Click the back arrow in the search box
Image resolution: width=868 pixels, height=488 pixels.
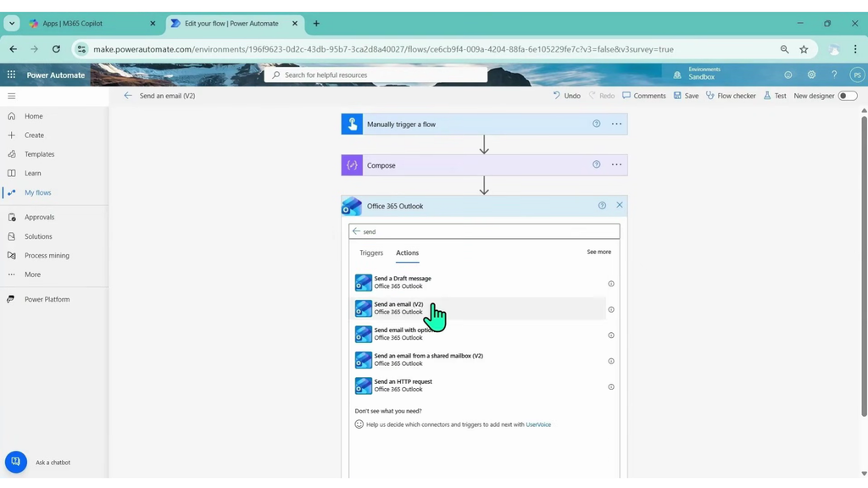356,231
